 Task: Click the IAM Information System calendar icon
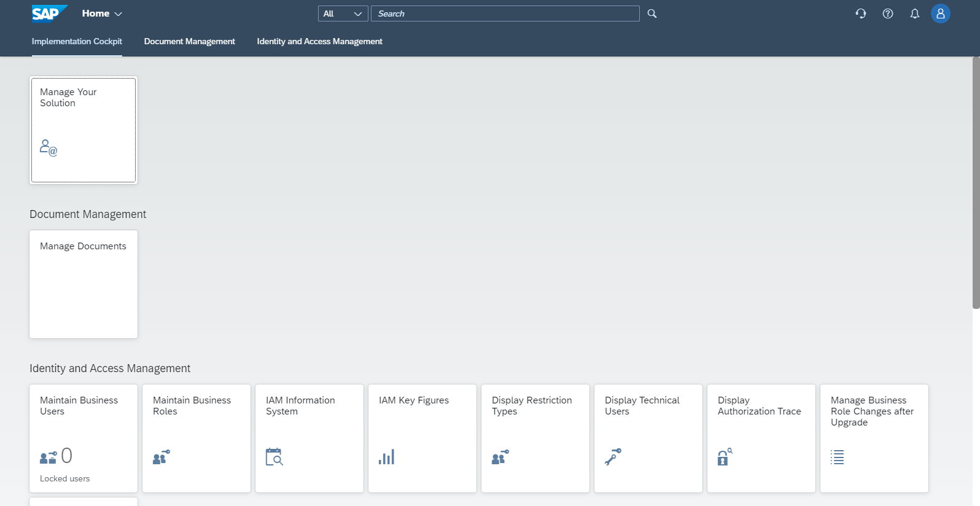tap(274, 457)
